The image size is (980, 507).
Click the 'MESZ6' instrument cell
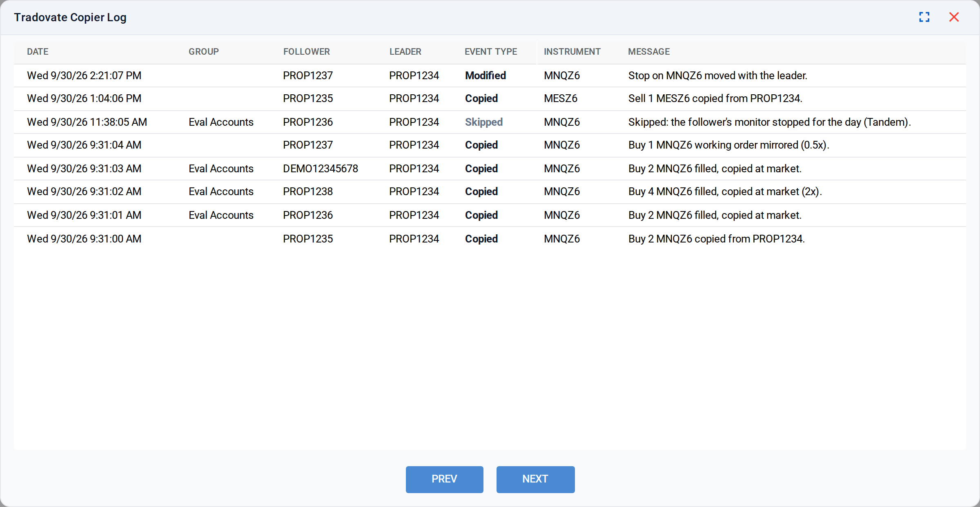click(561, 98)
